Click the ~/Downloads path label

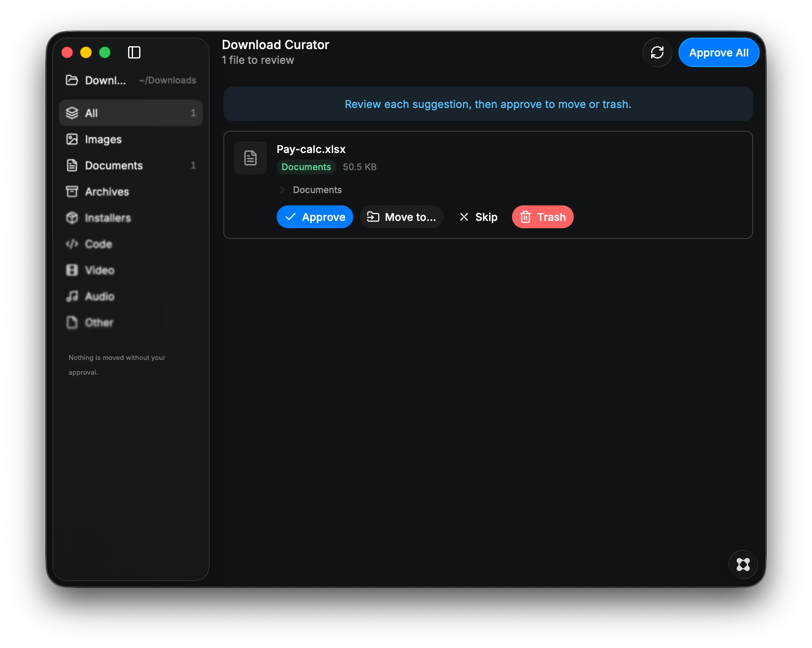pyautogui.click(x=167, y=80)
